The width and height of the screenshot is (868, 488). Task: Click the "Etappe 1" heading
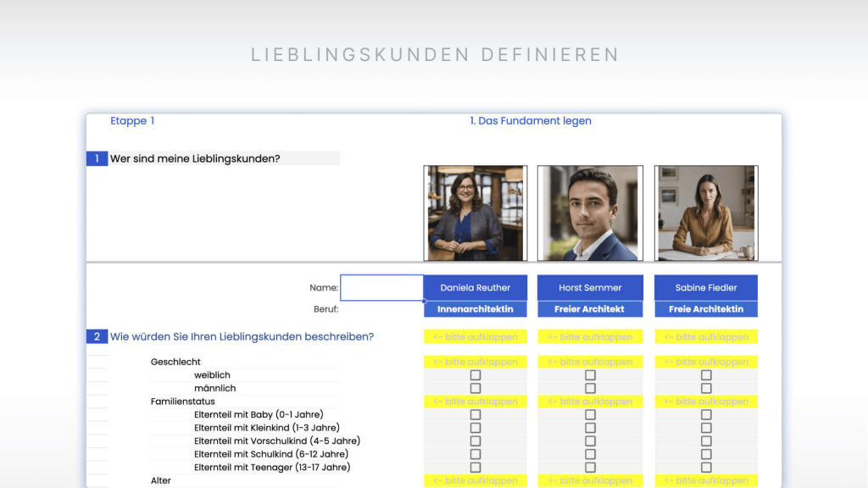131,120
